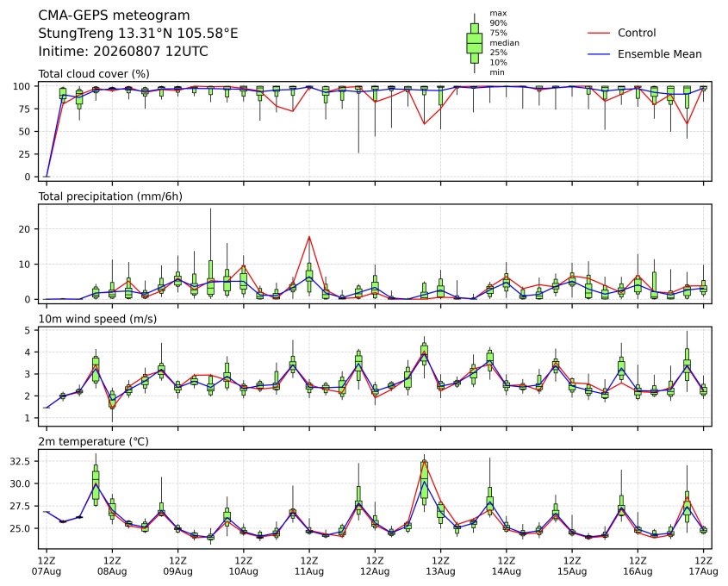Click the red Control legend line
The width and height of the screenshot is (728, 586).
click(599, 34)
